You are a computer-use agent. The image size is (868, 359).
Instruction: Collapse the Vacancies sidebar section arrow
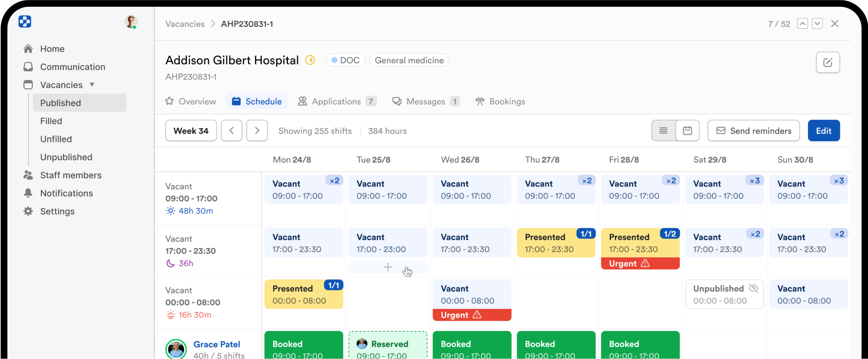pyautogui.click(x=92, y=84)
